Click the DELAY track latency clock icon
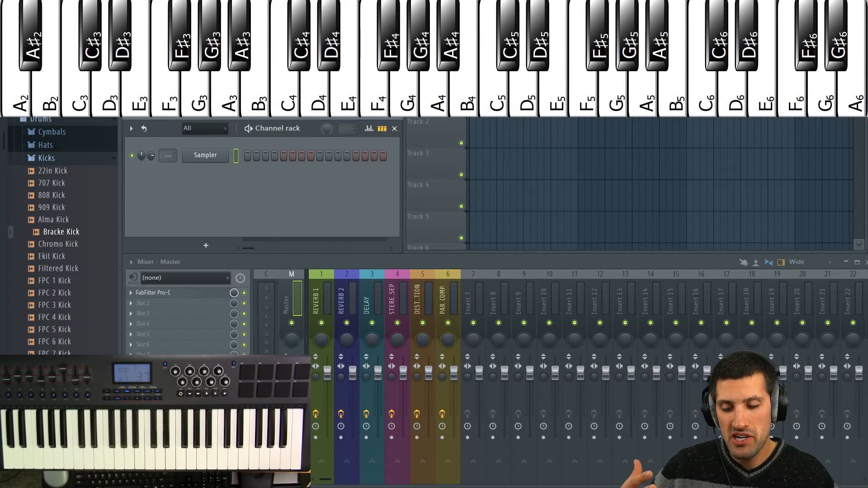This screenshot has width=868, height=488. tap(366, 426)
